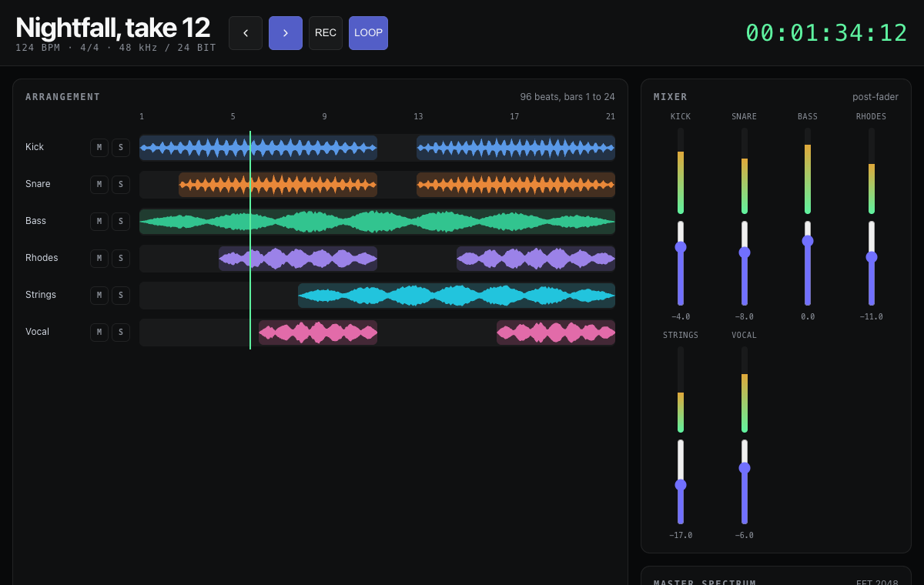This screenshot has width=924, height=585.
Task: Jump to bar 17 on the ruler
Action: [514, 117]
